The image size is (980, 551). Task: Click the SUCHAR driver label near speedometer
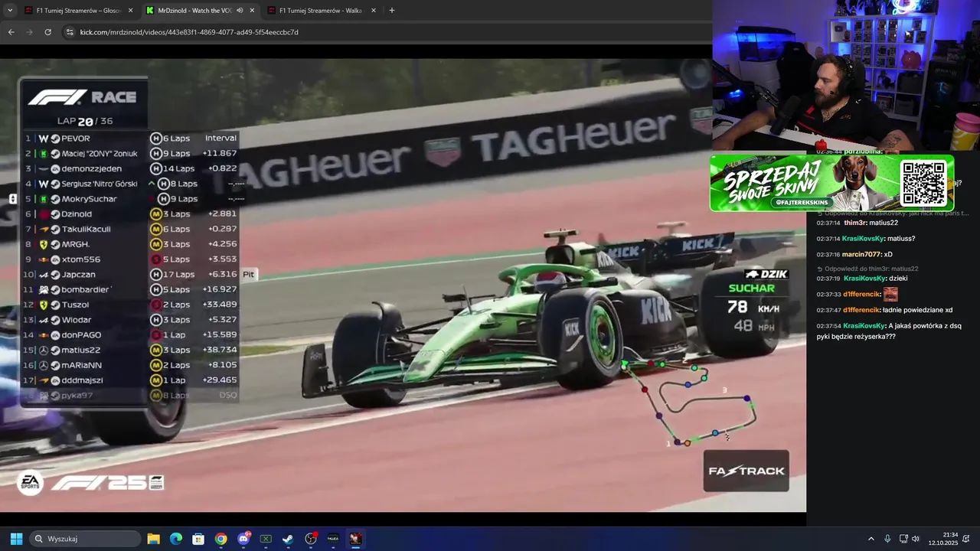pyautogui.click(x=751, y=289)
